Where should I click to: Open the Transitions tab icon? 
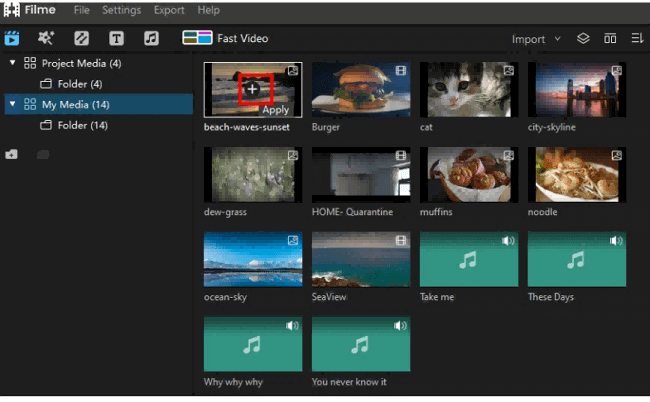click(x=81, y=39)
